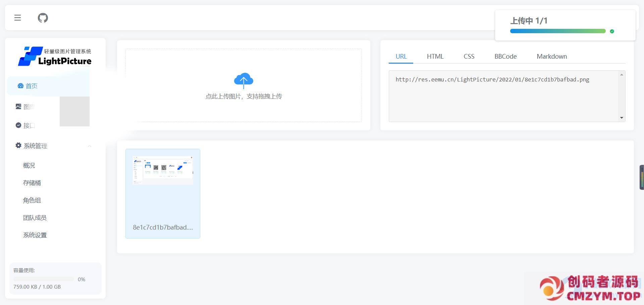644x305 pixels.
Task: Click the API interface icon in sidebar
Action: (18, 125)
